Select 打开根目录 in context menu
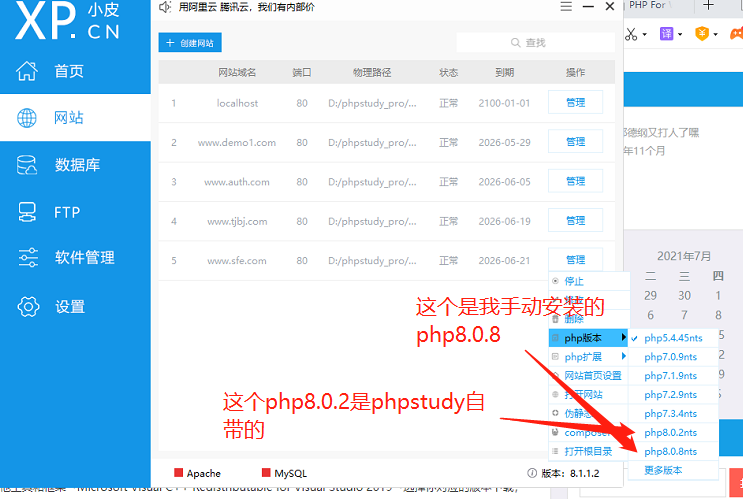 coord(589,452)
